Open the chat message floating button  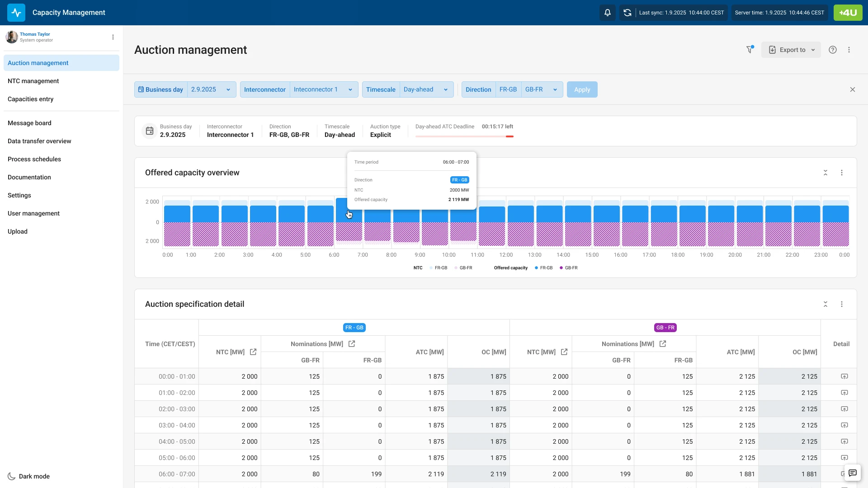click(x=853, y=473)
